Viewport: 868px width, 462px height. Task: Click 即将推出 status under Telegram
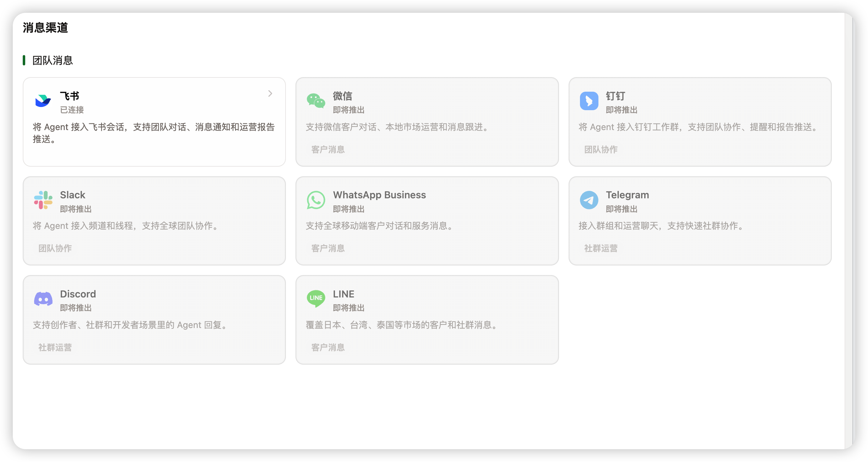622,209
